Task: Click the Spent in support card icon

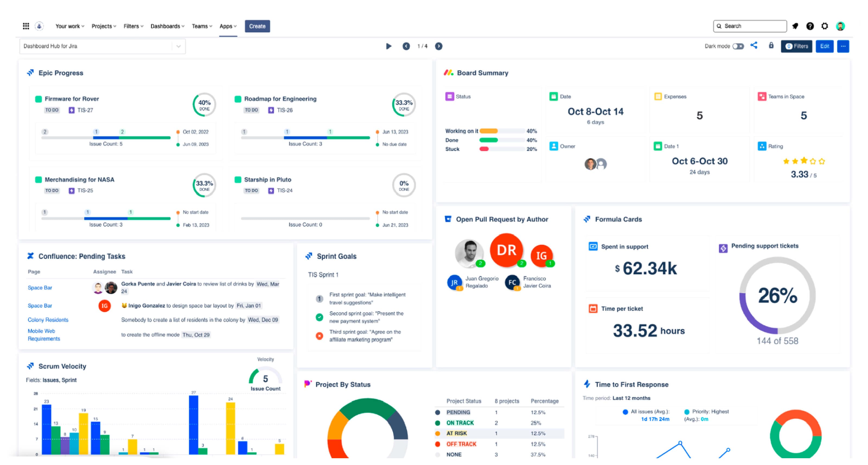Action: [x=593, y=246]
